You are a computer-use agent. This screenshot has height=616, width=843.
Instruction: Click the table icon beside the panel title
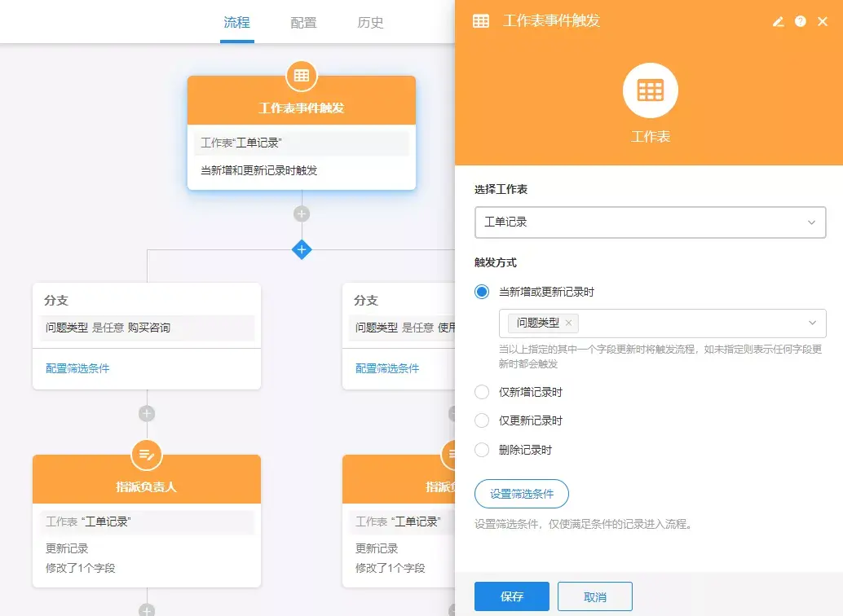pyautogui.click(x=480, y=21)
